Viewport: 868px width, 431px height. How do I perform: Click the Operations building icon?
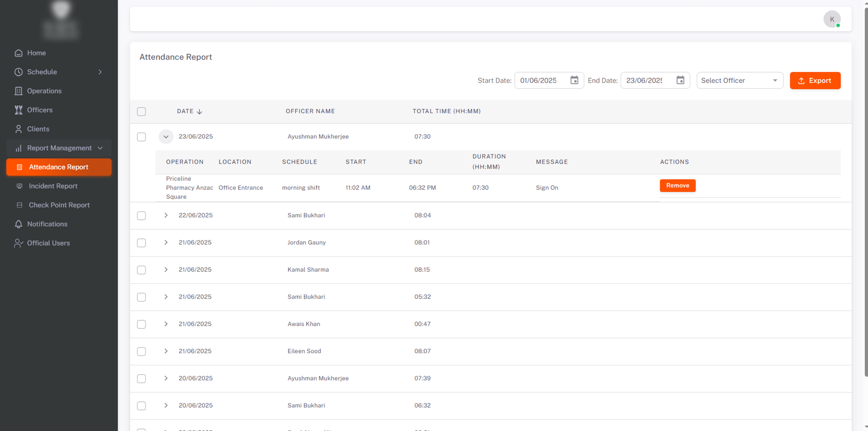18,91
